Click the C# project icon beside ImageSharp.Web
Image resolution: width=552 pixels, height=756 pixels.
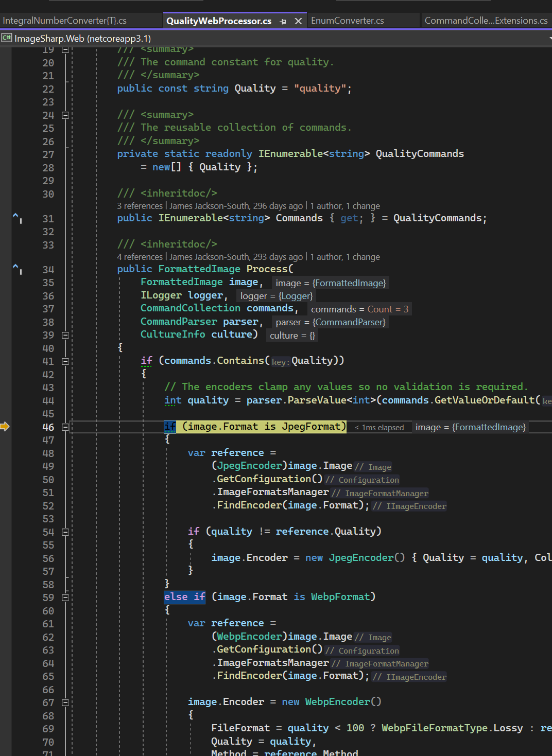pos(7,38)
